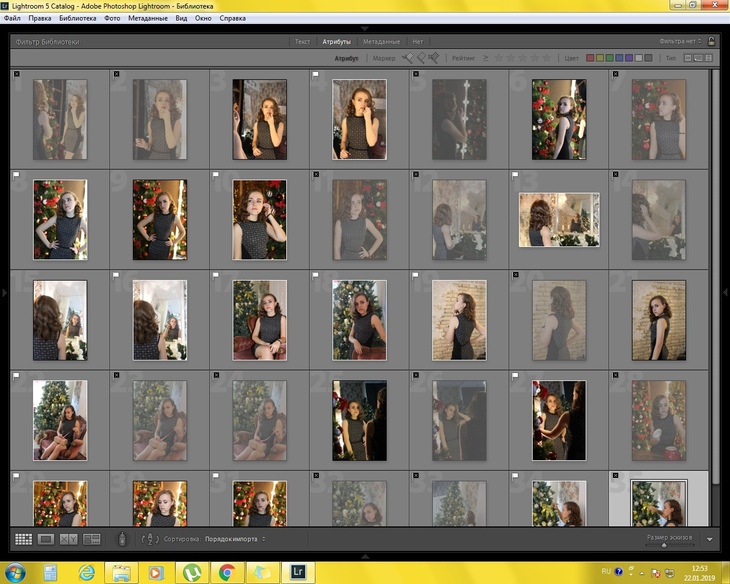The height and width of the screenshot is (584, 730).
Task: Set rating filter to one star
Action: tap(499, 58)
